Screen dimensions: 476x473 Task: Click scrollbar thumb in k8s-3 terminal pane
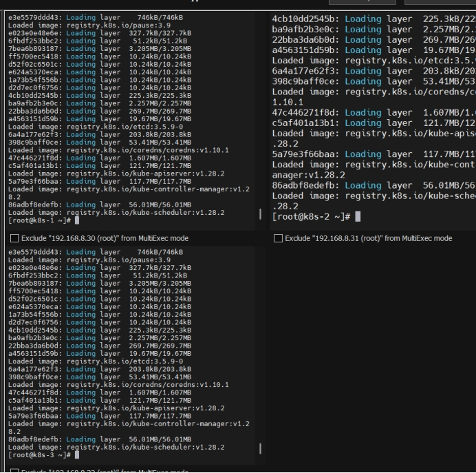pos(260,449)
